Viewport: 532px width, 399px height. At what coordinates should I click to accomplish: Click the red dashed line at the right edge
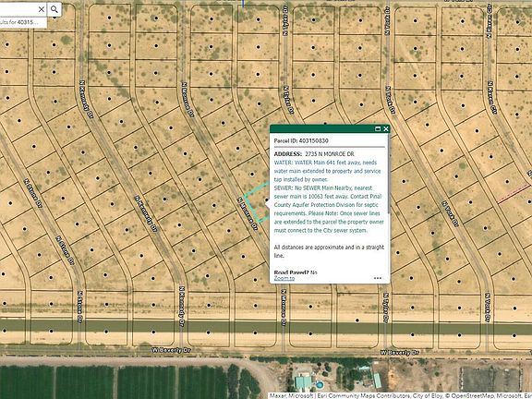(x=514, y=194)
